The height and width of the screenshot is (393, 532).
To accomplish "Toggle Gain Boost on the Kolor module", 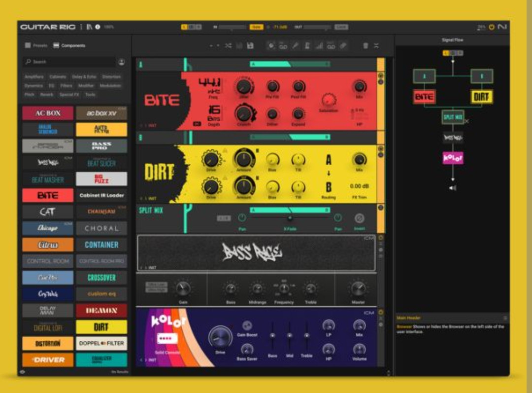I will [247, 325].
